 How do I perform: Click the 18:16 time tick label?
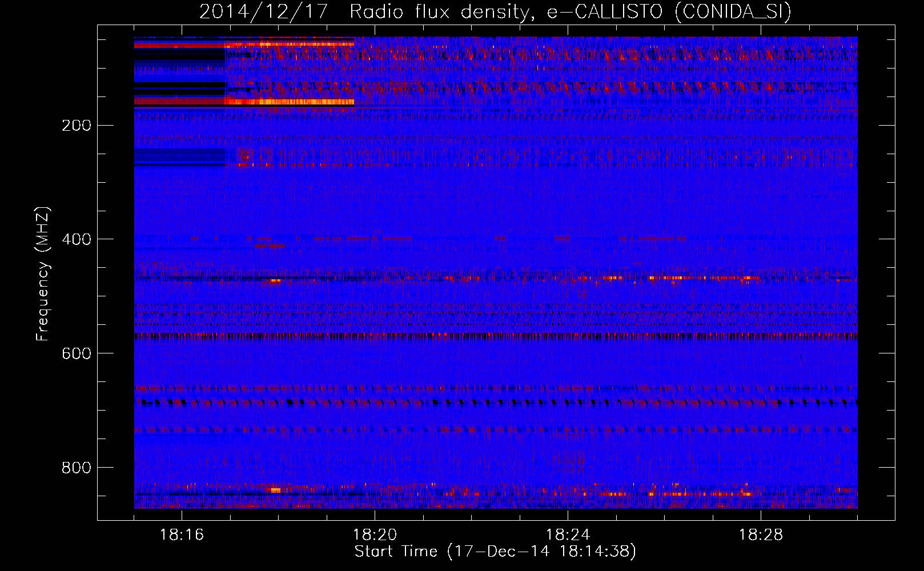point(182,535)
